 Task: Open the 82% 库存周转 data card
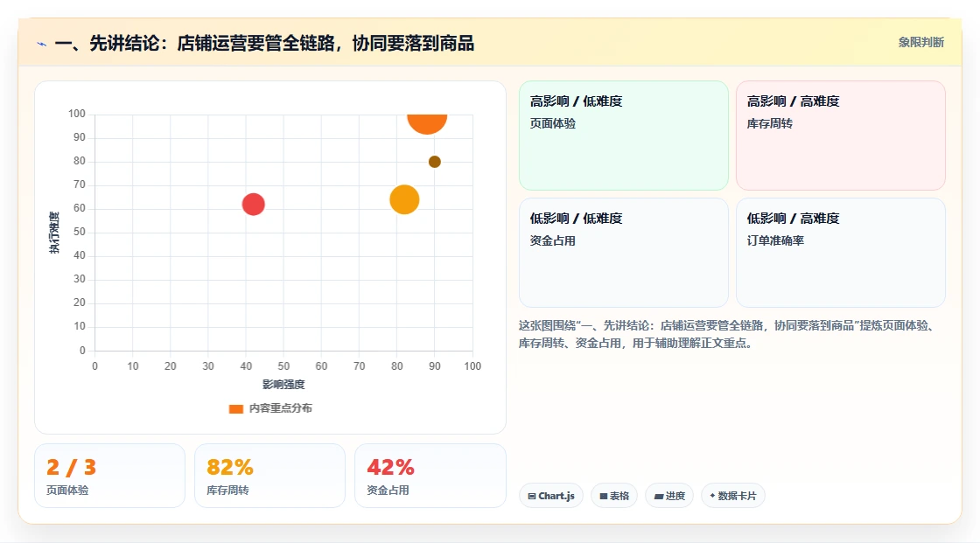(270, 476)
